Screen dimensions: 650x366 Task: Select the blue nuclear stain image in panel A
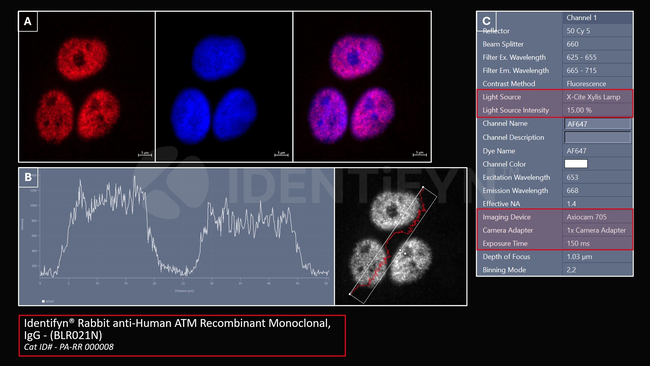tap(224, 86)
